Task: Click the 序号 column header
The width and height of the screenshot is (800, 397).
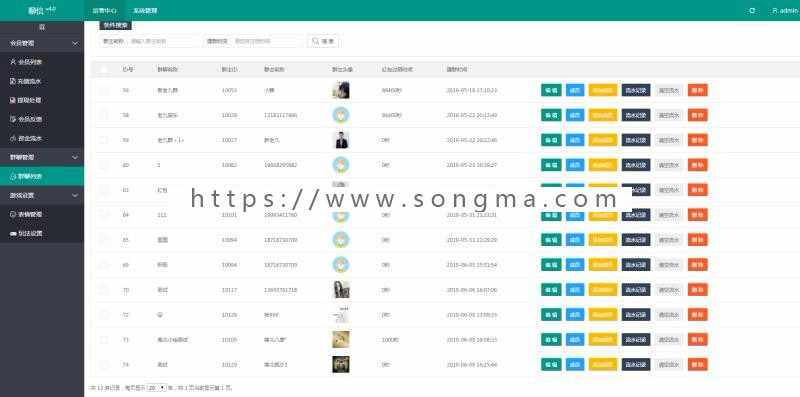Action: 127,69
